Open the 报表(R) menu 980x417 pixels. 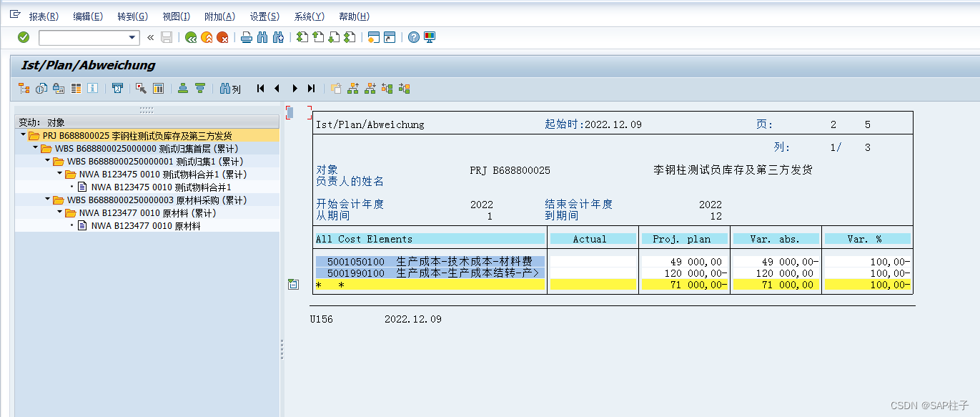[x=44, y=16]
